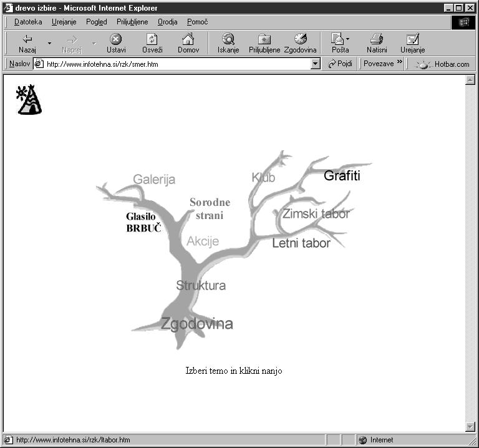Open the Nazaj history dropdown arrow
479x448 pixels.
(49, 44)
